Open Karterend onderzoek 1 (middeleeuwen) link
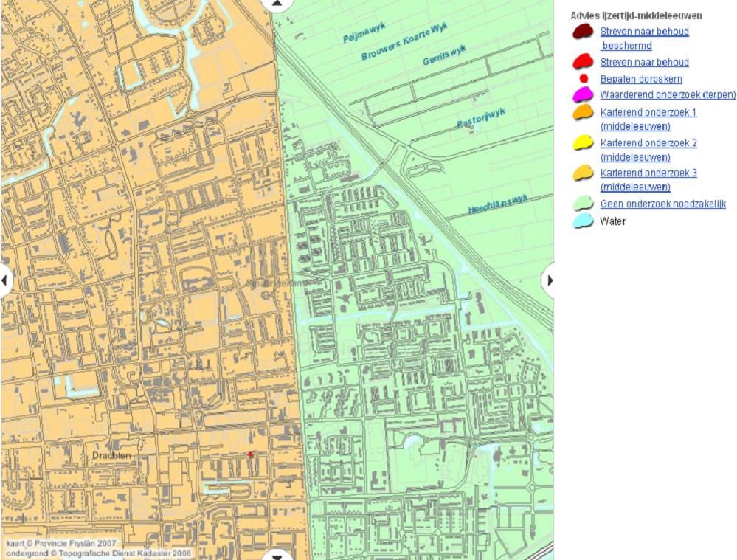 (648, 112)
